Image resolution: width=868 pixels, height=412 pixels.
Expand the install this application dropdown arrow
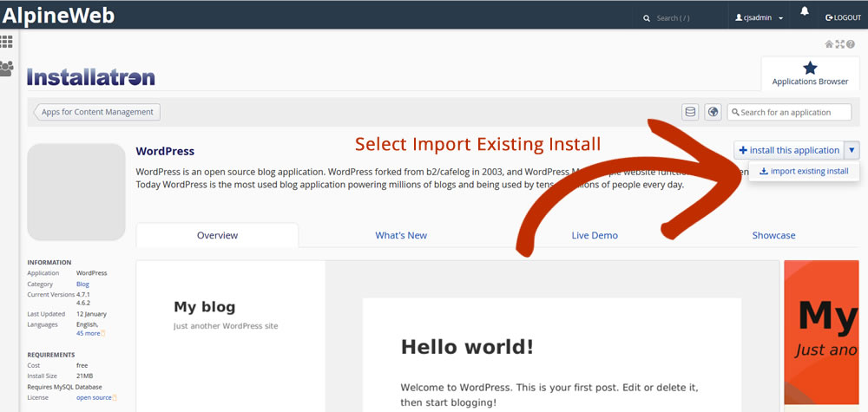[x=852, y=150]
